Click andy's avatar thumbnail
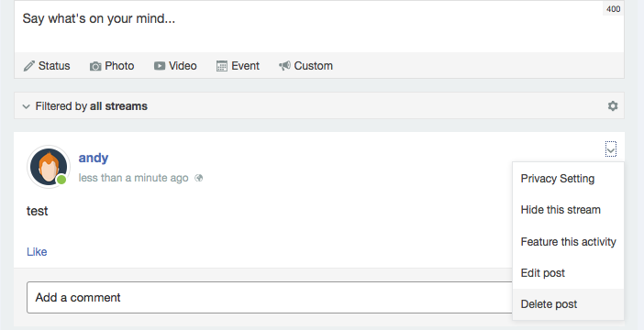Image resolution: width=644 pixels, height=330 pixels. click(x=49, y=167)
